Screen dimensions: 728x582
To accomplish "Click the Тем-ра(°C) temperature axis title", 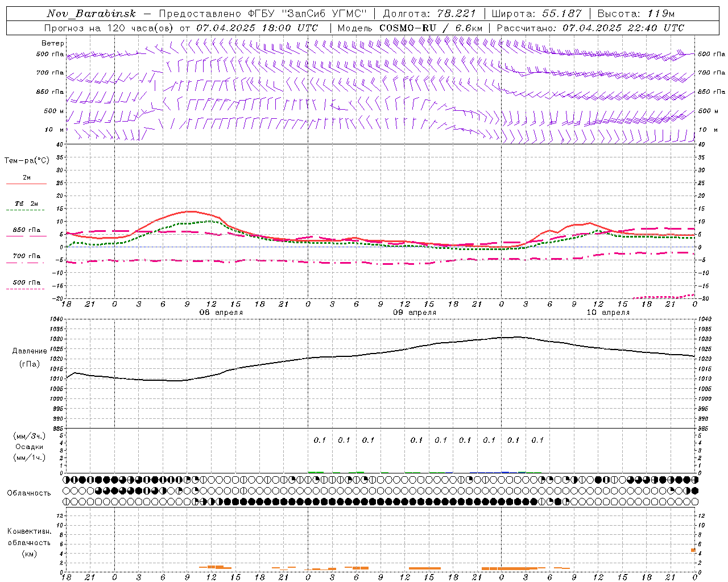I will coord(27,161).
